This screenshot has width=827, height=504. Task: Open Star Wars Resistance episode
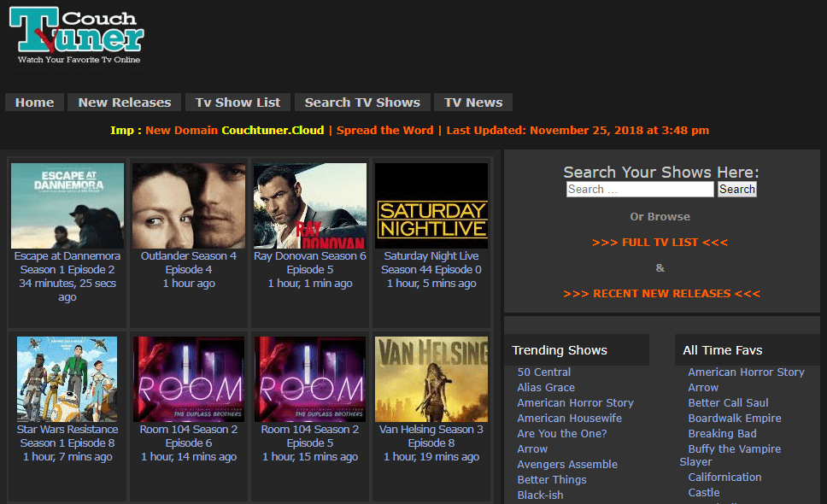click(67, 378)
